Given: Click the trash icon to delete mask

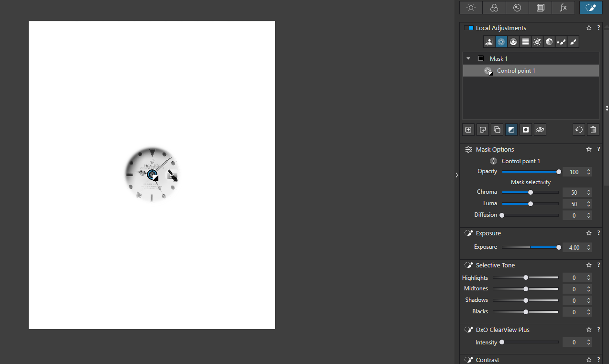Looking at the screenshot, I should click(x=593, y=130).
